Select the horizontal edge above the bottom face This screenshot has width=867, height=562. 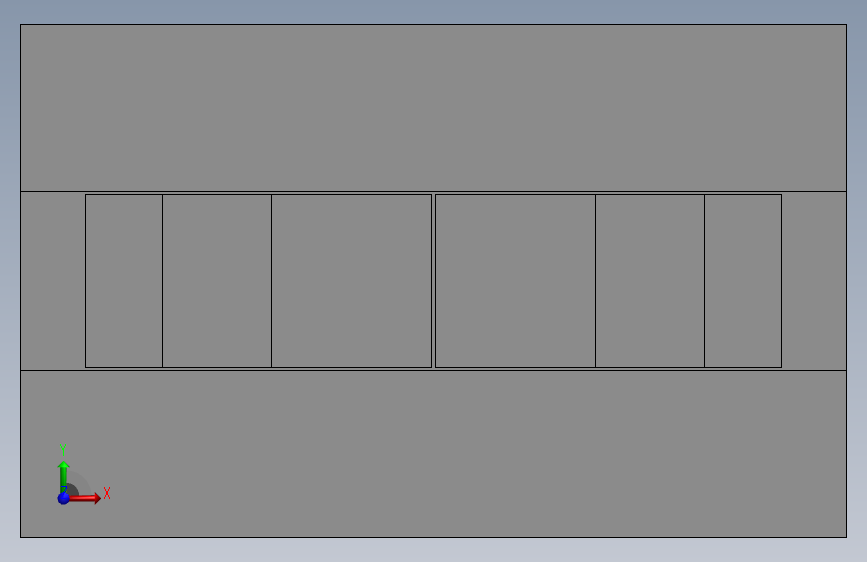click(x=434, y=370)
